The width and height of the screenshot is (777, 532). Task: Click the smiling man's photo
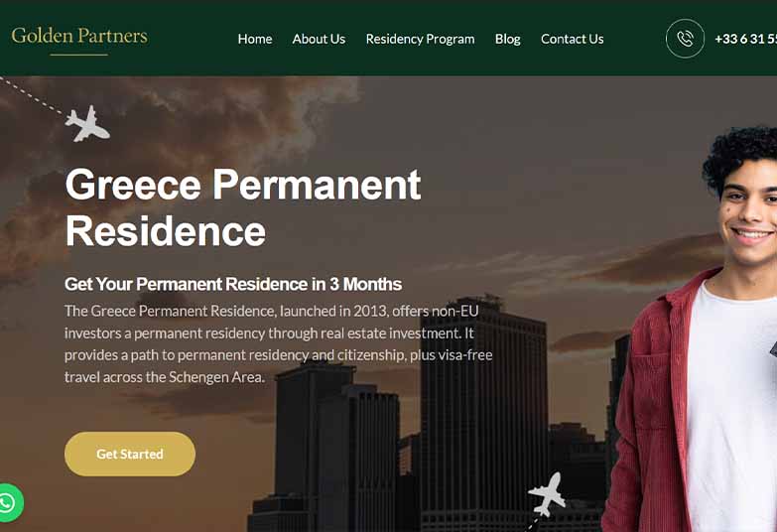click(x=694, y=330)
